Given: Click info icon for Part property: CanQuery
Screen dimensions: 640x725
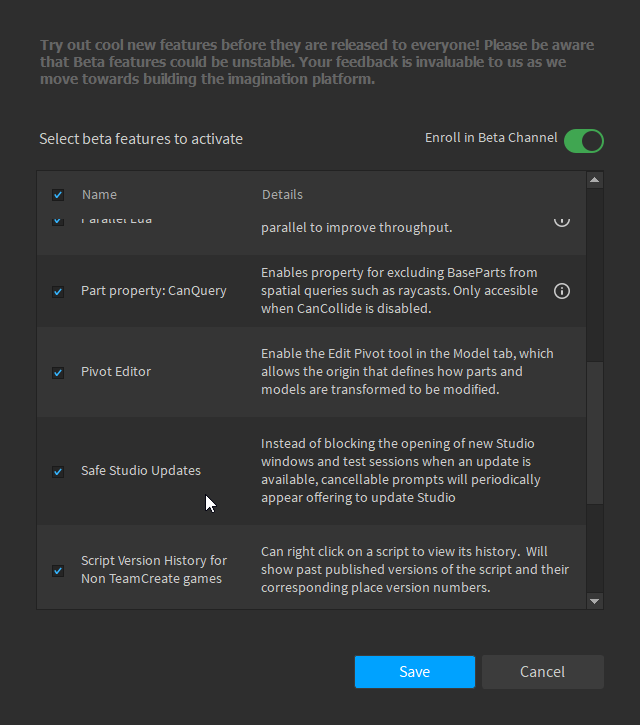Looking at the screenshot, I should click(562, 291).
